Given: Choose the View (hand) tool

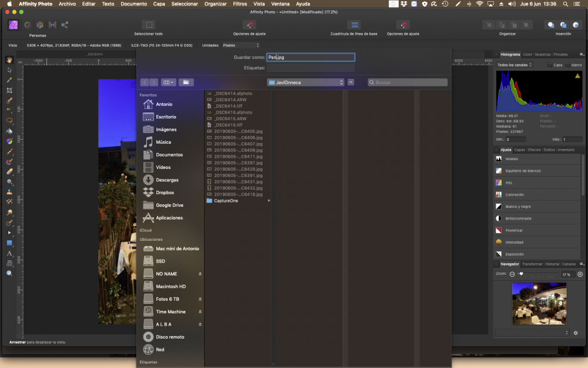Looking at the screenshot, I should click(x=9, y=59).
